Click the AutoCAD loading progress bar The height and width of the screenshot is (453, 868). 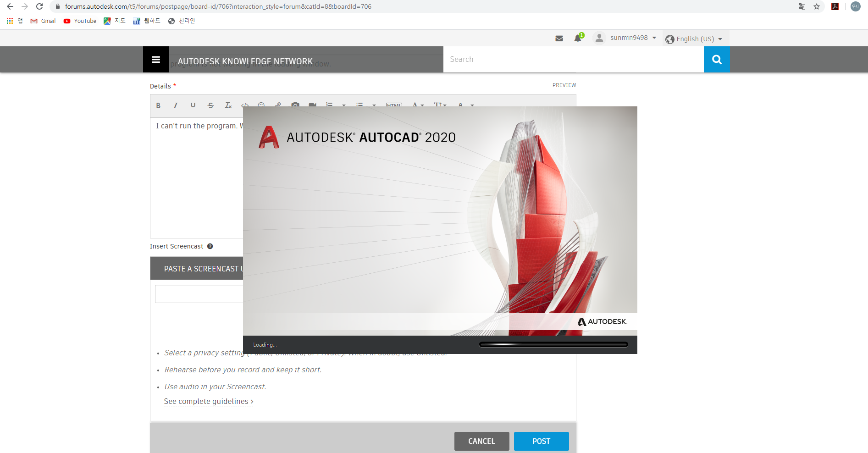tap(553, 344)
